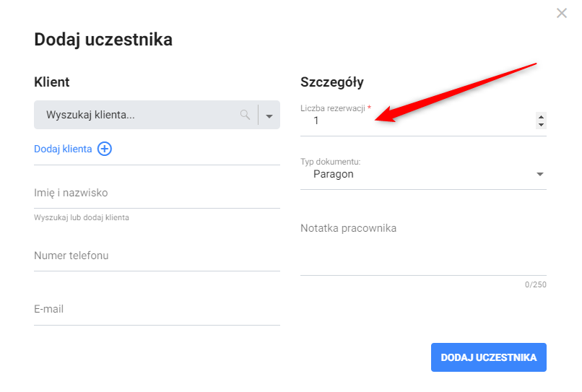582x392 pixels.
Task: Expand the Typ dokumentu dropdown arrow
Action: (540, 174)
